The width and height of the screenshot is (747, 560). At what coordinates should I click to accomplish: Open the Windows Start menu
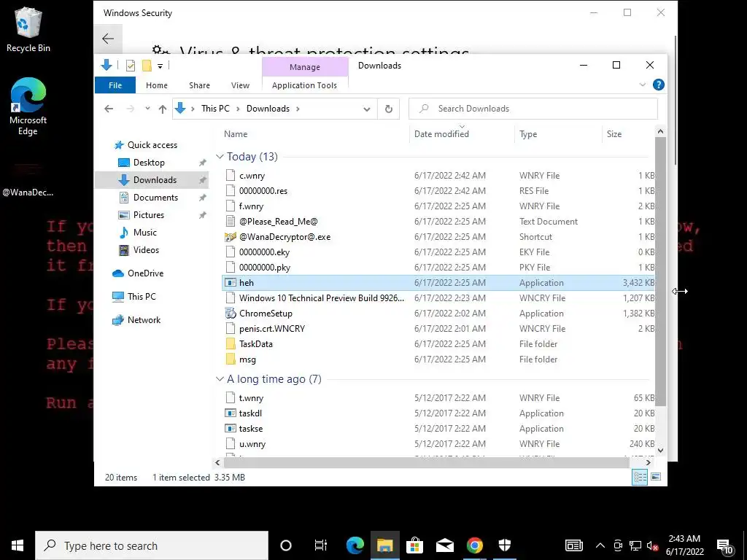18,545
